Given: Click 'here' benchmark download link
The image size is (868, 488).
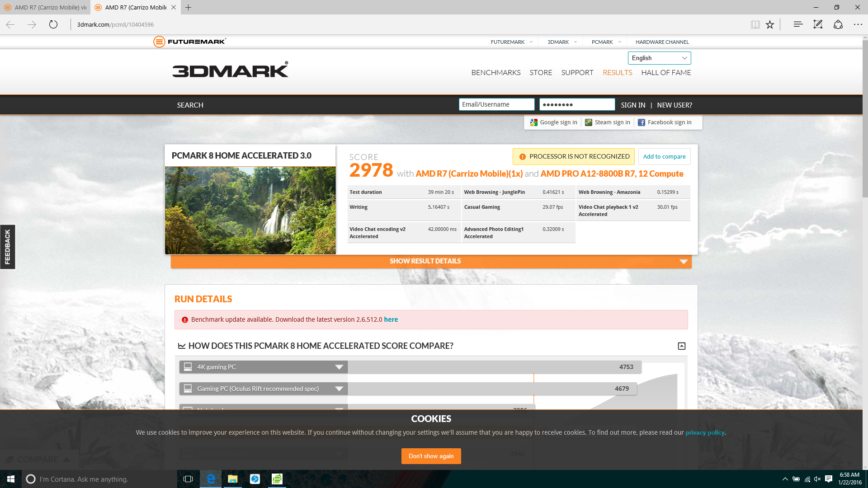Looking at the screenshot, I should [391, 319].
